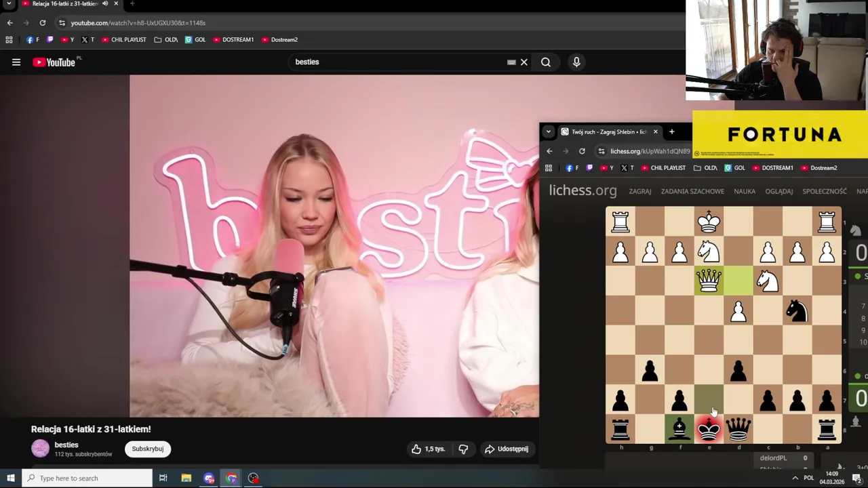Start voice search with the microphone

pos(576,62)
